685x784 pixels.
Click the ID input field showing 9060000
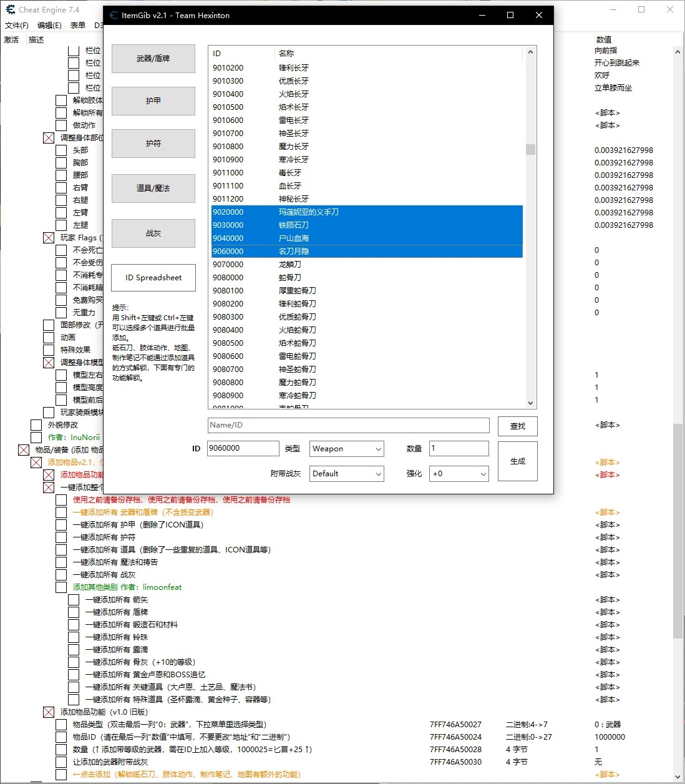coord(243,448)
